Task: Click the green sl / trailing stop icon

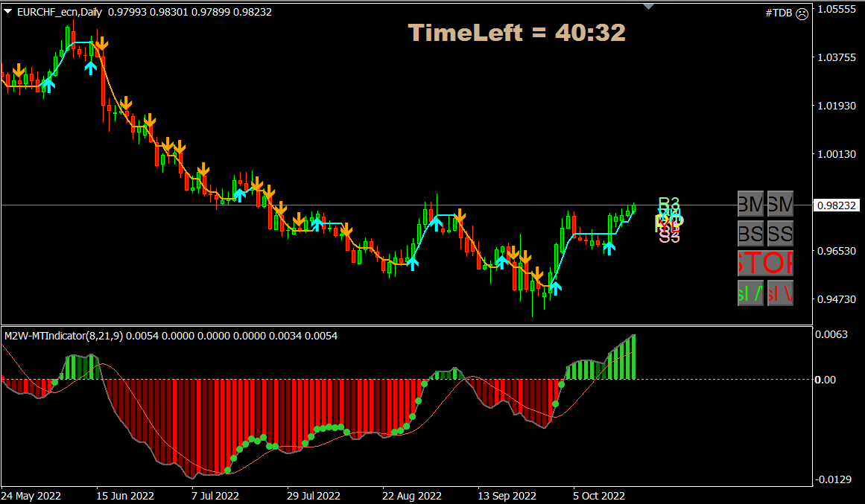Action: coord(750,293)
